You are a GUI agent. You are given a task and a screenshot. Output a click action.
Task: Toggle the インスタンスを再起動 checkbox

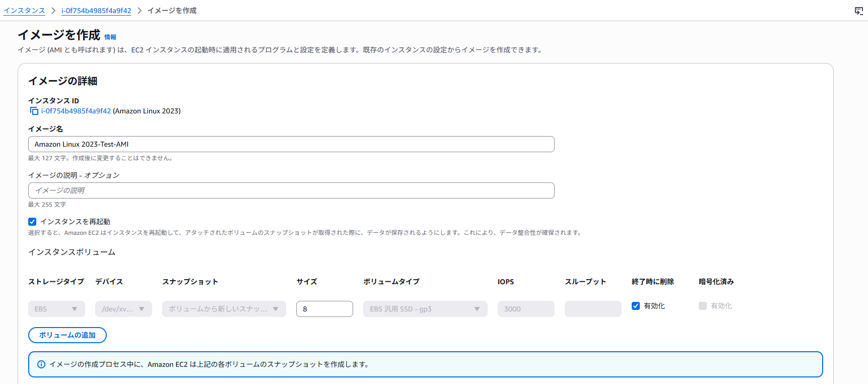point(32,222)
